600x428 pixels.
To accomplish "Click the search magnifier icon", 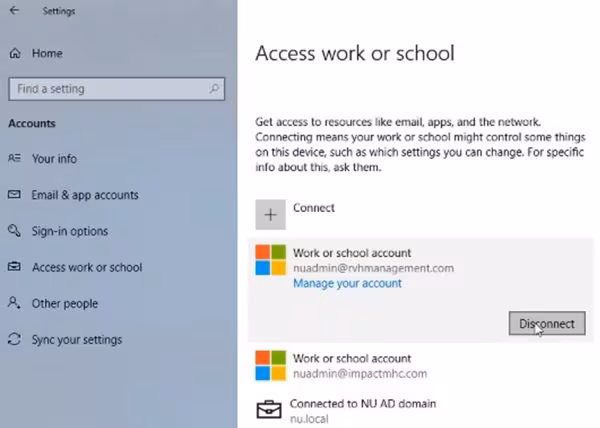I will tap(214, 89).
